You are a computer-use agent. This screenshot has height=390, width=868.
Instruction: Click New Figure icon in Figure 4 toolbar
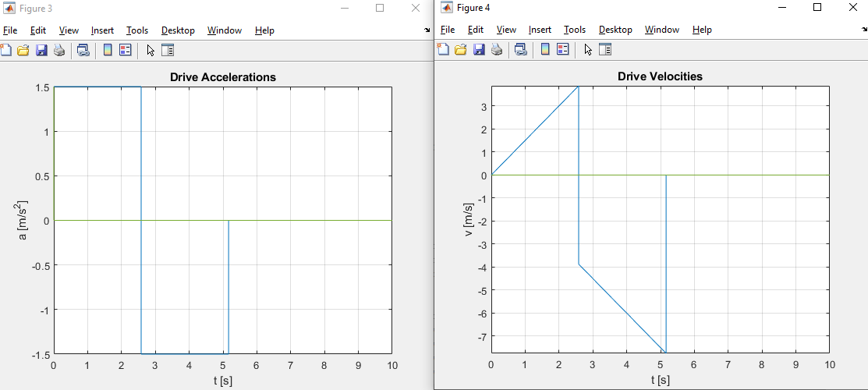444,50
